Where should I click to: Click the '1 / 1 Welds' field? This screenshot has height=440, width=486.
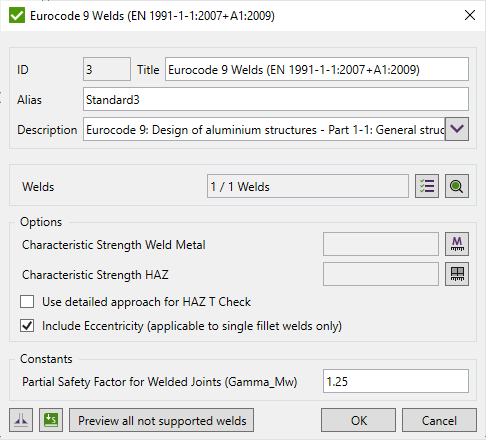pyautogui.click(x=308, y=186)
